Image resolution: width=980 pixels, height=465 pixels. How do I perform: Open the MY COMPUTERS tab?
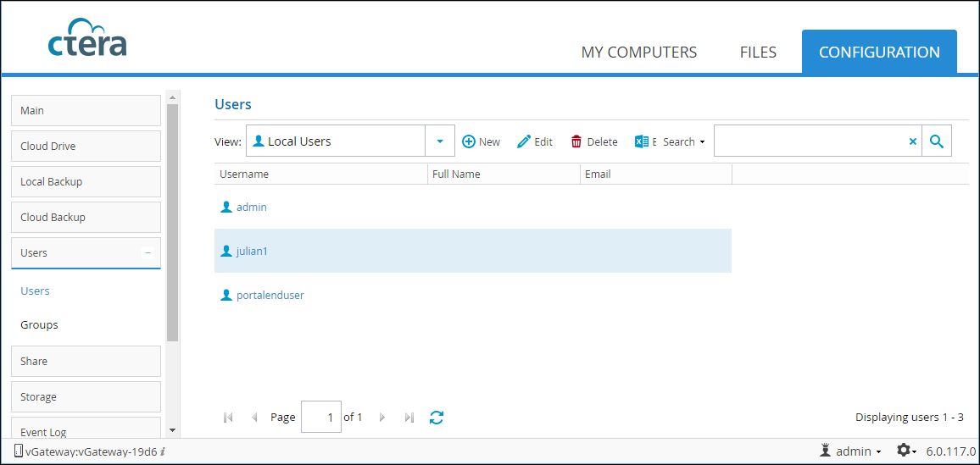coord(638,52)
